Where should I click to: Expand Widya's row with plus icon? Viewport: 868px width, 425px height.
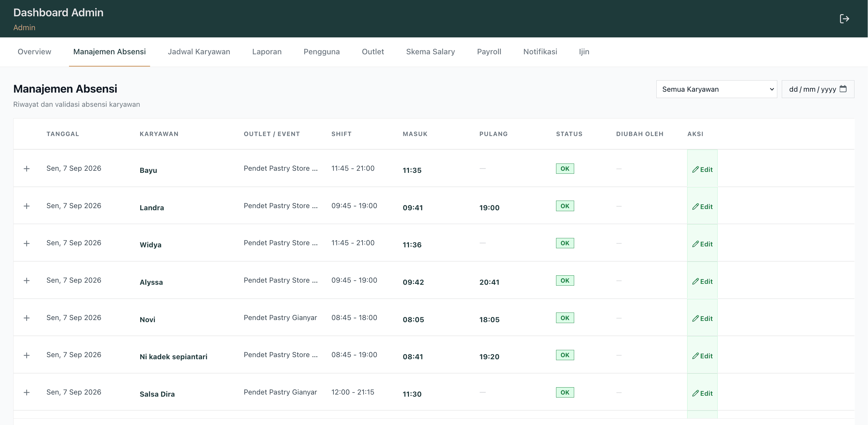pyautogui.click(x=27, y=243)
